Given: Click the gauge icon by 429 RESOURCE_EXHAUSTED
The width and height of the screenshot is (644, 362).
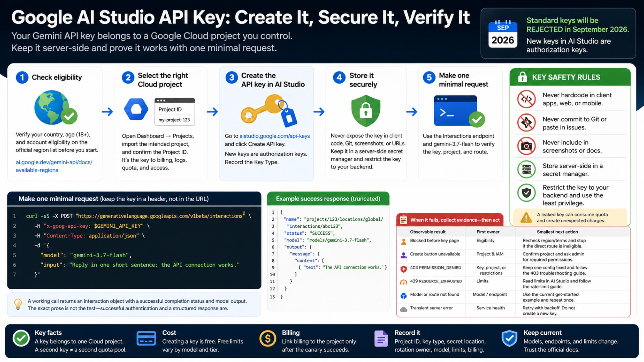Looking at the screenshot, I should click(404, 282).
